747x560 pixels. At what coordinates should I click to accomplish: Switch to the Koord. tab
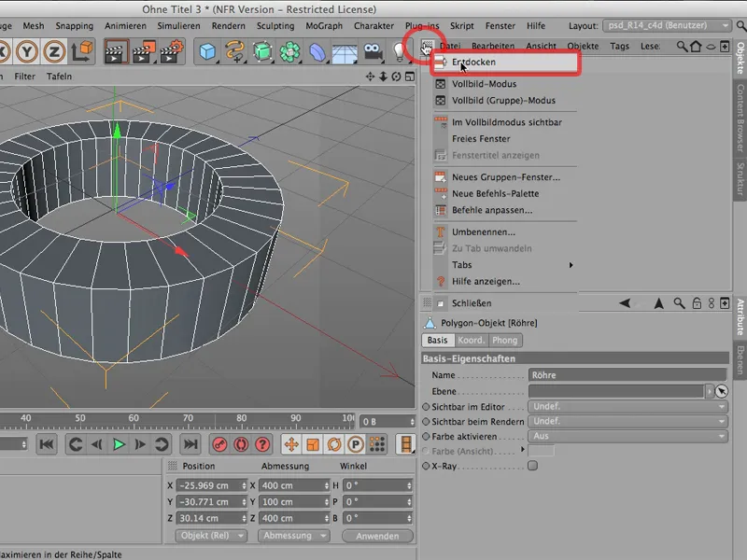tap(471, 340)
